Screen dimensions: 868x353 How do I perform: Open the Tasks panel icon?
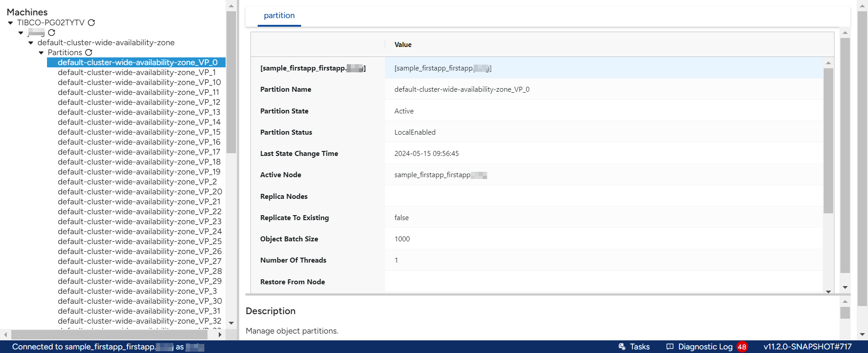point(622,347)
